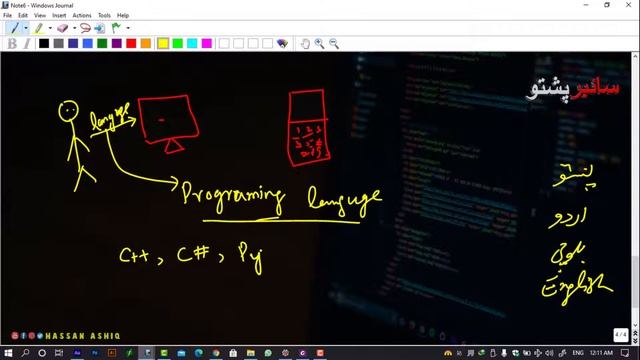Screen dimensions: 640x360
Task: Open the Tools menu
Action: point(104,15)
